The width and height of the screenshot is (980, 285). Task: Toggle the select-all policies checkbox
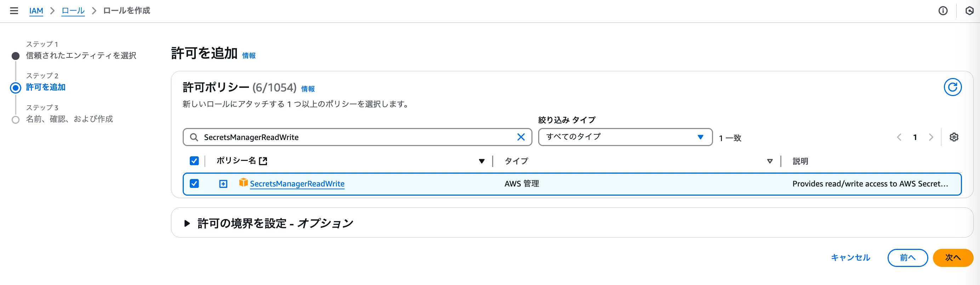(194, 161)
